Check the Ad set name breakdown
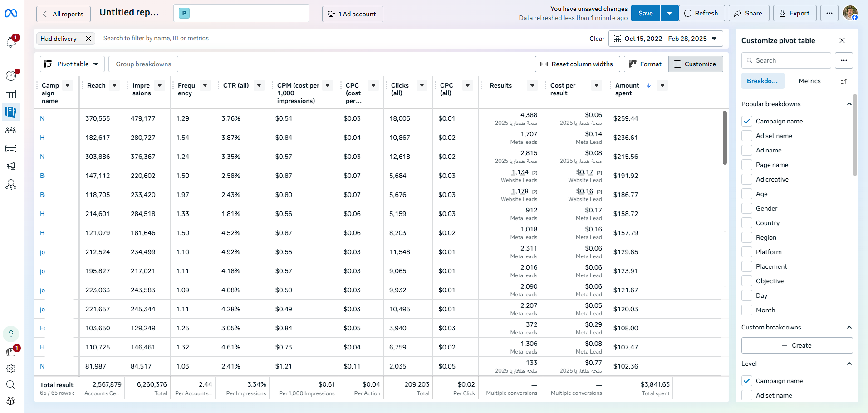The width and height of the screenshot is (868, 413). (747, 136)
